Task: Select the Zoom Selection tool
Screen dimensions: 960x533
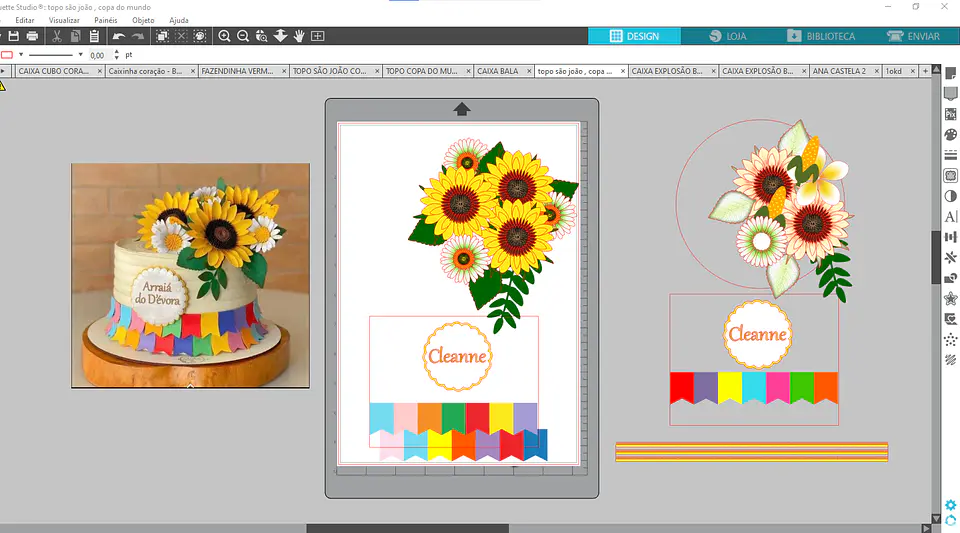Action: click(x=261, y=36)
